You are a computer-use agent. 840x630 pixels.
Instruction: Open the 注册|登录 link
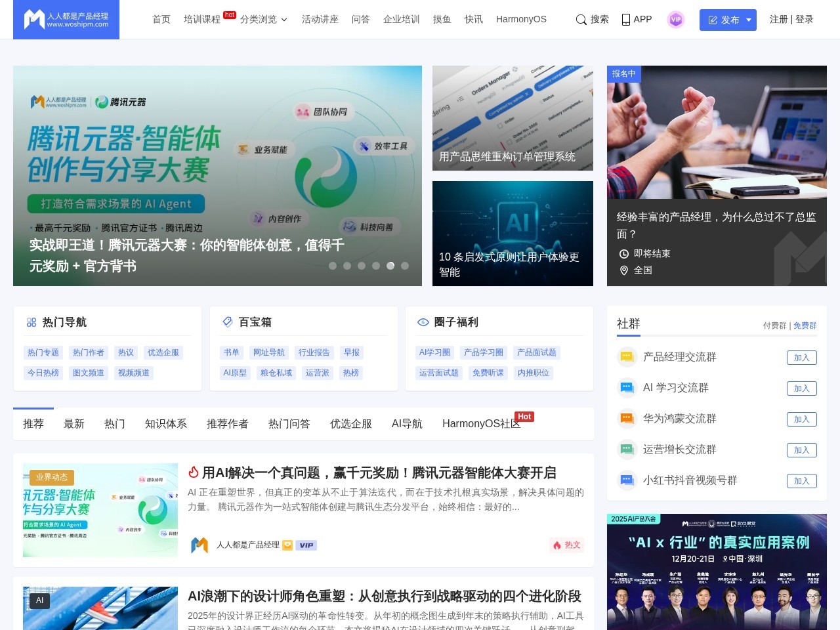click(x=790, y=20)
